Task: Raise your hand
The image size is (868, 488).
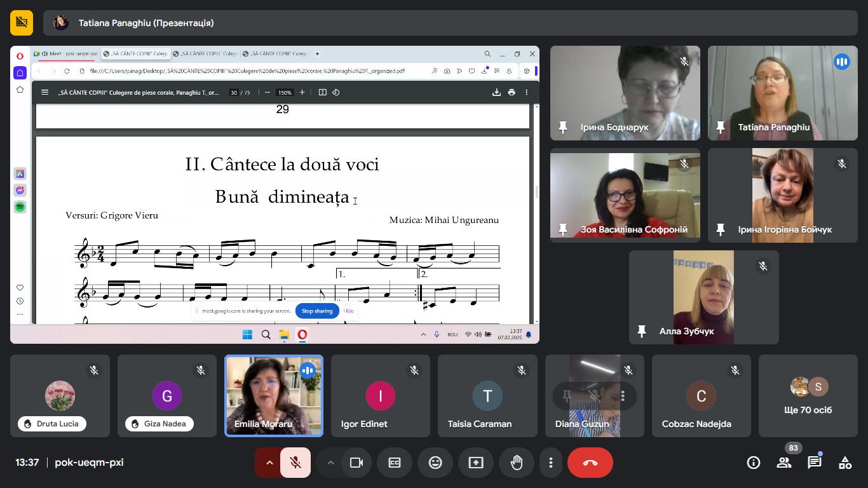Action: point(517,463)
